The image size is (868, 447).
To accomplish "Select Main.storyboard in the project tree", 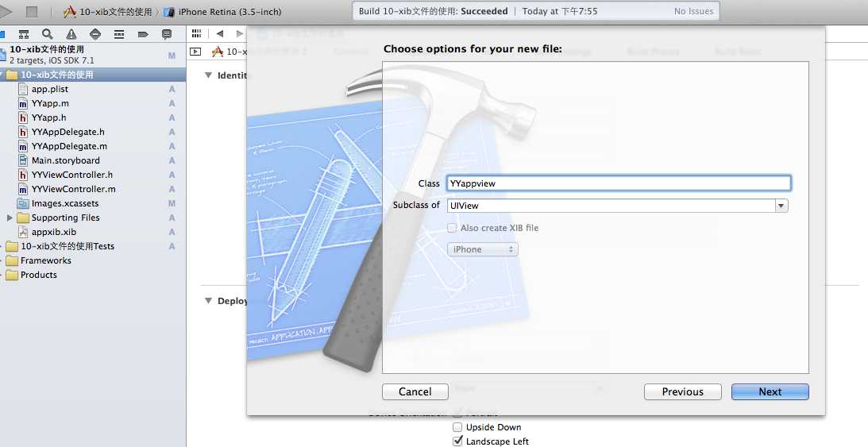I will [65, 160].
